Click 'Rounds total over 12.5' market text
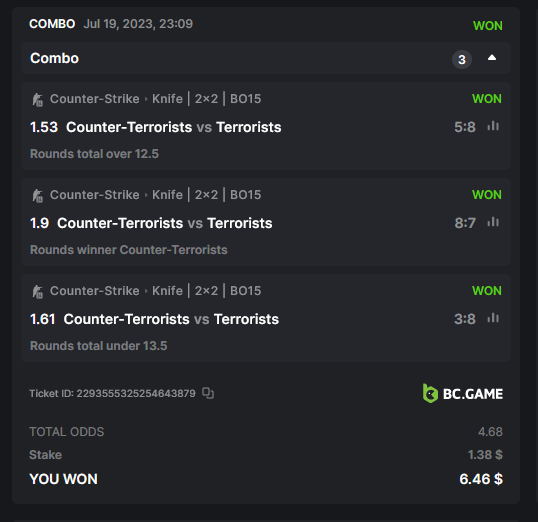538x522 pixels. (x=94, y=154)
